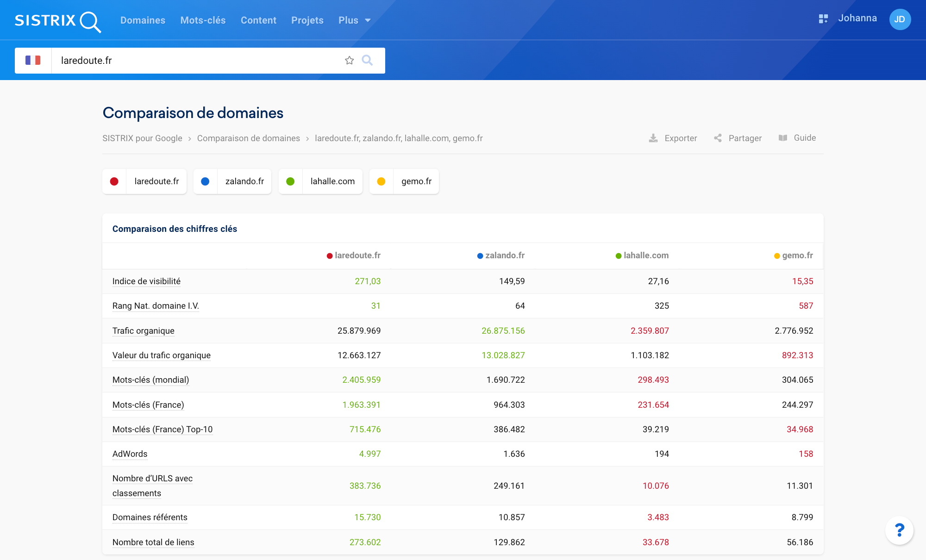Image resolution: width=926 pixels, height=560 pixels.
Task: Click the Guide book icon
Action: (783, 138)
